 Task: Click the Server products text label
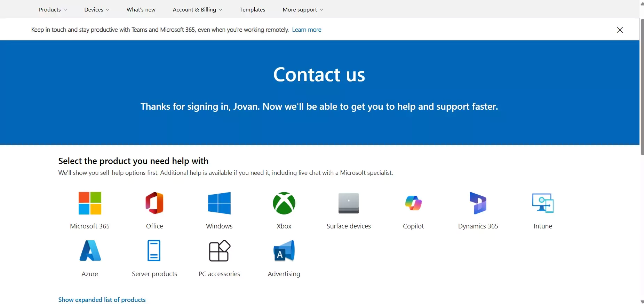[154, 274]
